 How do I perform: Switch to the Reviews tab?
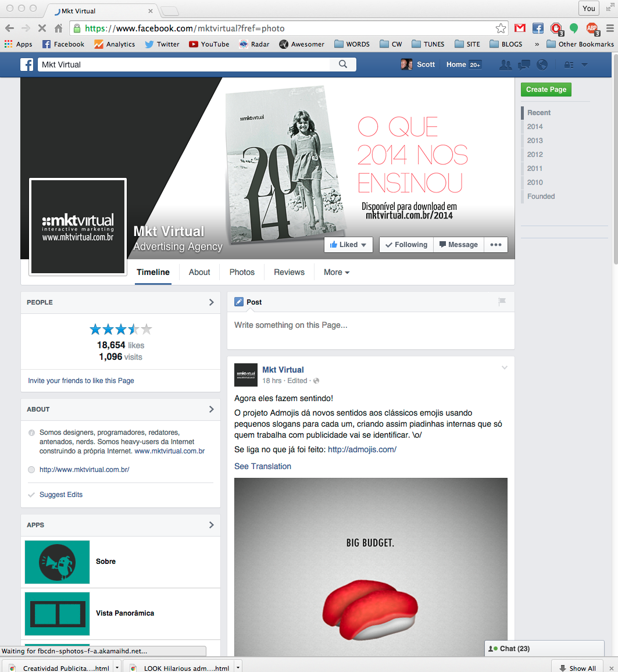tap(290, 272)
